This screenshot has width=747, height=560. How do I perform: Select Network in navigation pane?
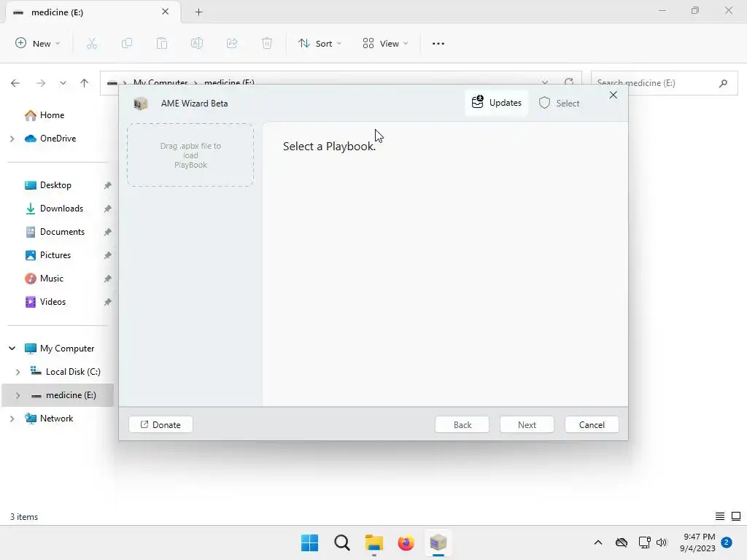[56, 418]
